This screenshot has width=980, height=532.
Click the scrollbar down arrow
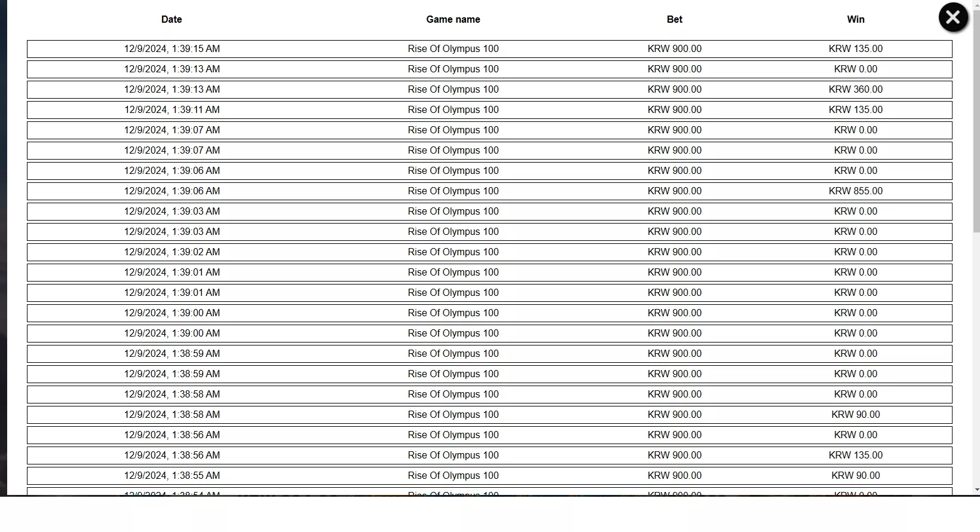tap(976, 490)
